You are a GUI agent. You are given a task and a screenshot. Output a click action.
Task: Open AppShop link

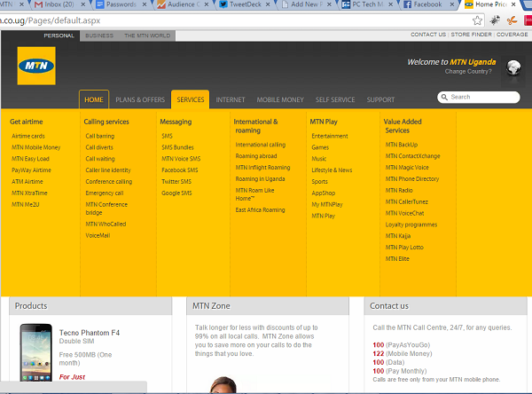point(324,193)
